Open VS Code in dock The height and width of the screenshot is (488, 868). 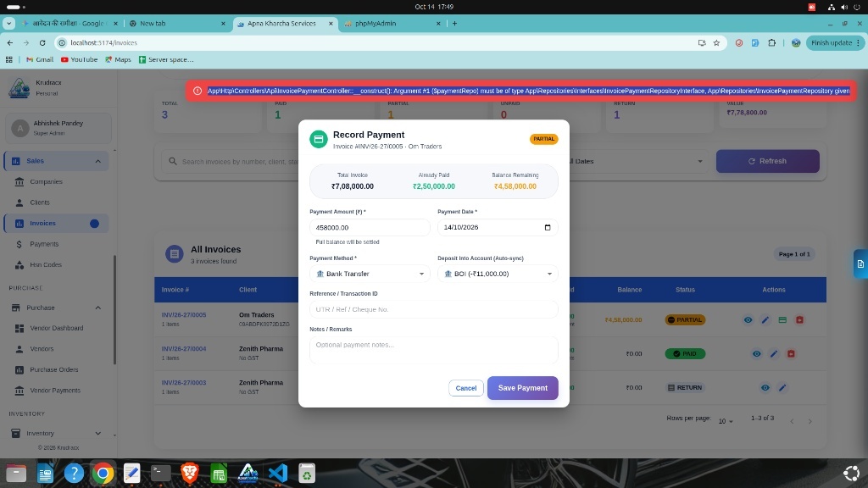pyautogui.click(x=277, y=473)
